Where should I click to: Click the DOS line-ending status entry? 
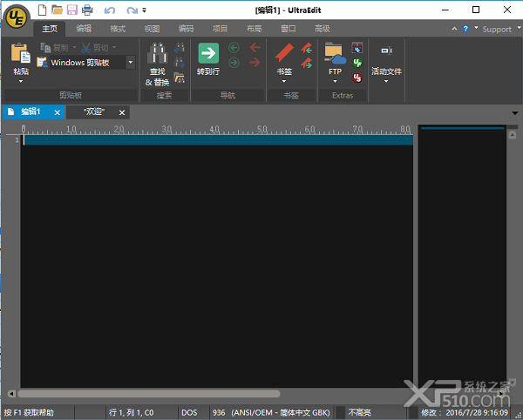189,413
